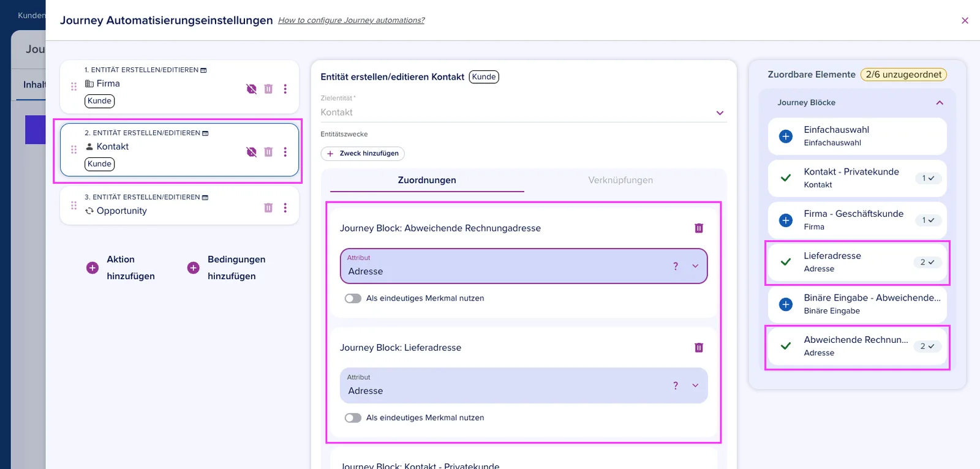980x469 pixels.
Task: Delete the Opportunity entity step
Action: pos(268,208)
